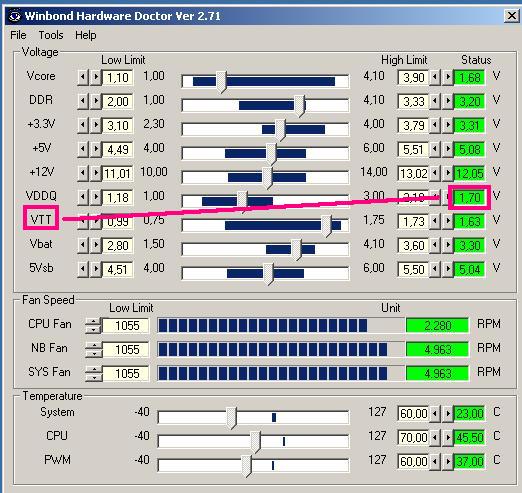The height and width of the screenshot is (493, 522).
Task: Increase Vbat high limit with right arrow
Action: (448, 246)
